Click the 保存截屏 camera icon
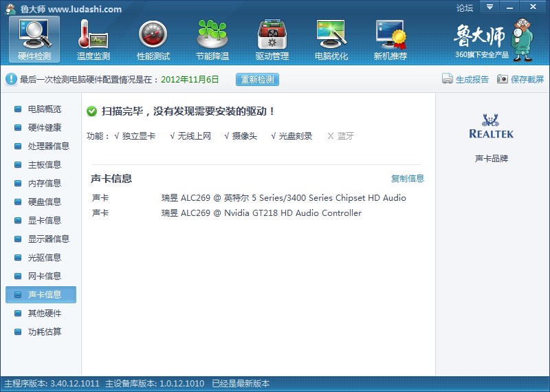This screenshot has width=550, height=392. coord(503,79)
